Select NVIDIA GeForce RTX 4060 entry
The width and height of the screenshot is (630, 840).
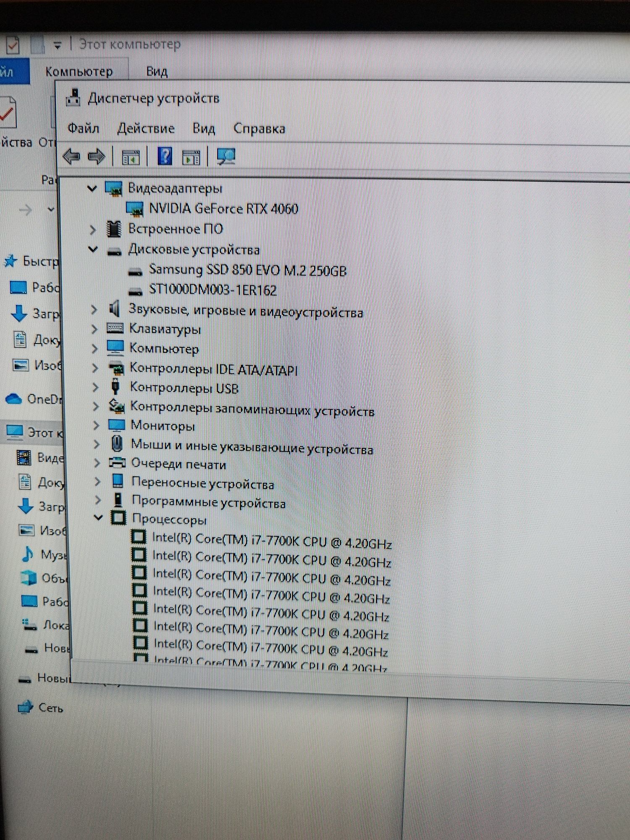[223, 208]
